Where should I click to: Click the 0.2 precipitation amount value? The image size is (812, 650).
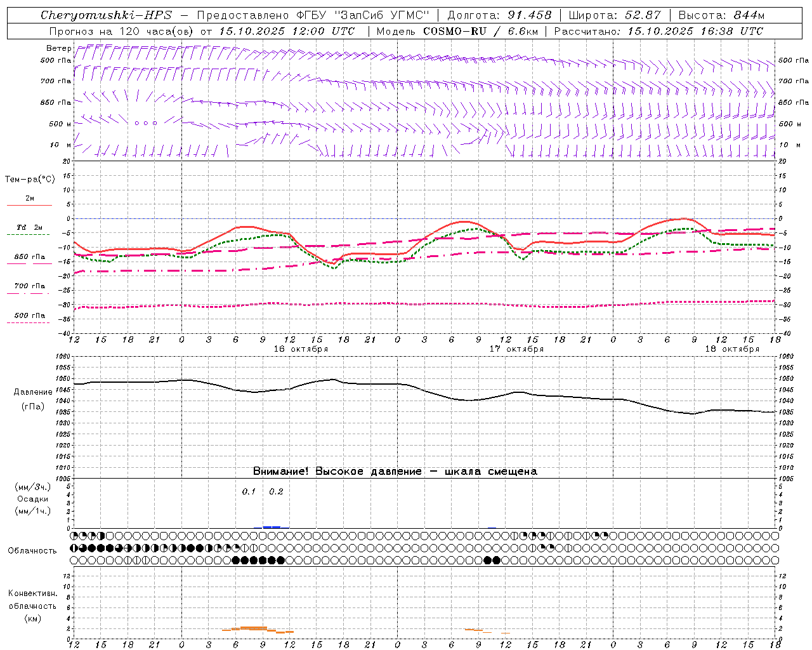click(x=276, y=491)
